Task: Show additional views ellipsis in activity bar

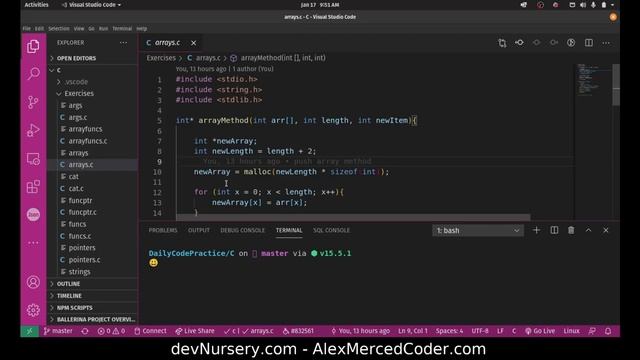Action: click(33, 242)
